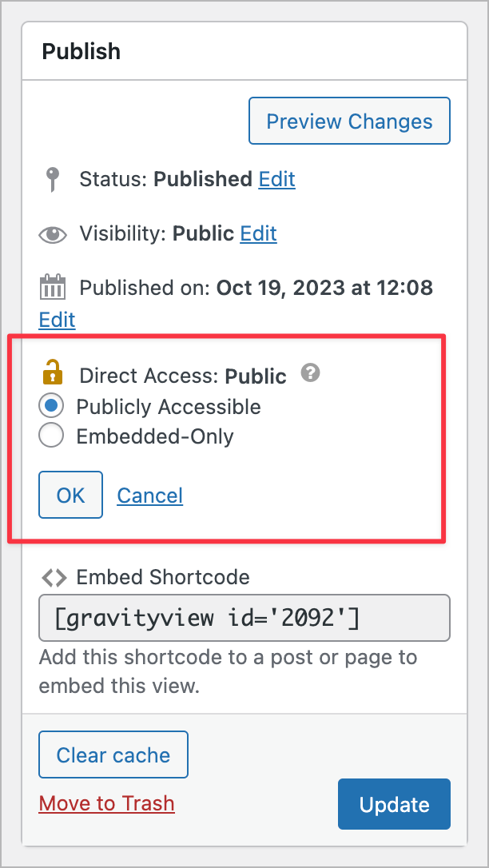Viewport: 489px width, 868px height.
Task: Click the Direct Access padlock icon
Action: coord(53,373)
